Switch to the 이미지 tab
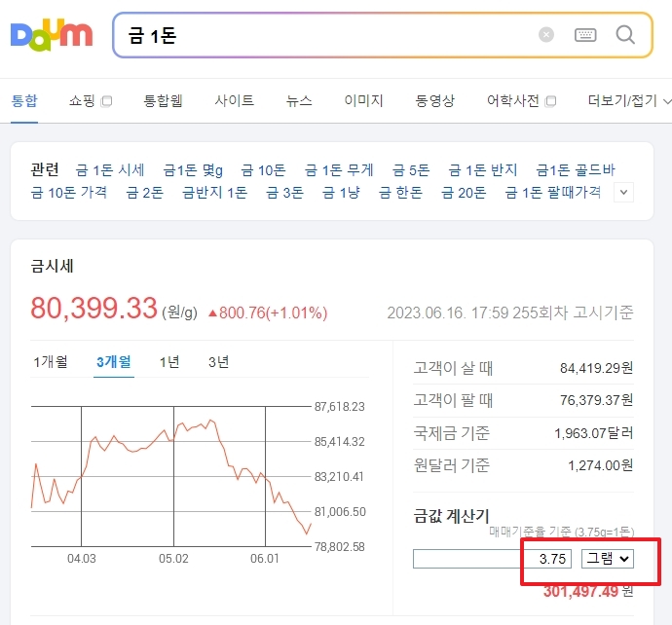Image resolution: width=672 pixels, height=625 pixels. pyautogui.click(x=364, y=101)
